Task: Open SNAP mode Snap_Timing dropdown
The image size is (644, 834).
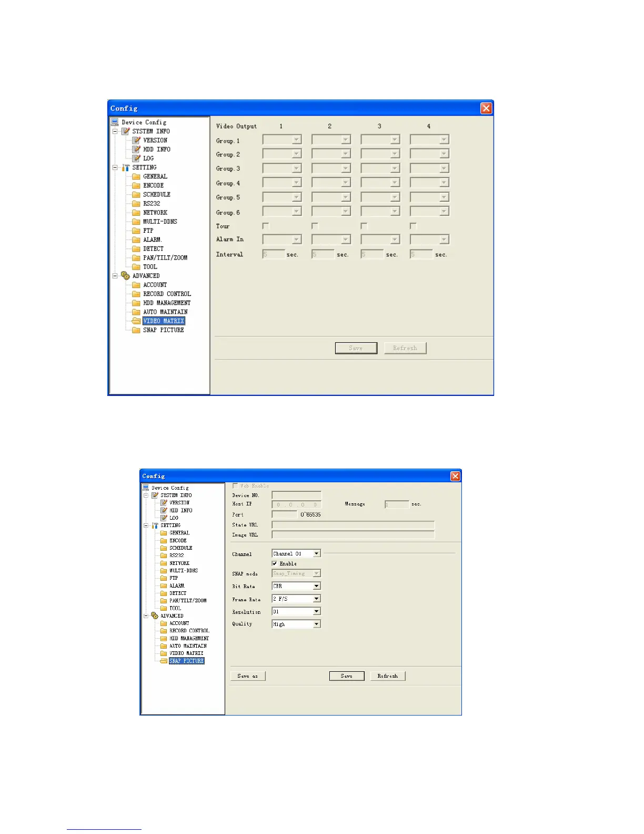Action: click(317, 573)
